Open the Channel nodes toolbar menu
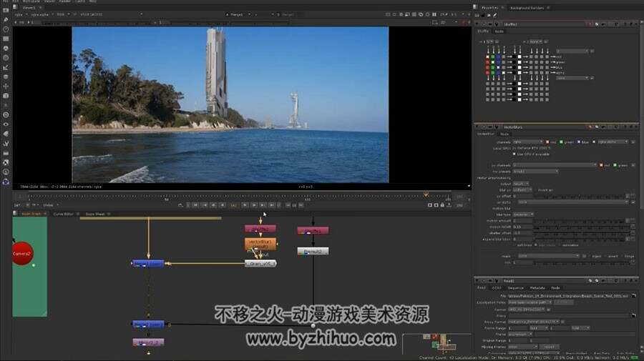Viewport: 644px width, 361px height. [x=6, y=39]
